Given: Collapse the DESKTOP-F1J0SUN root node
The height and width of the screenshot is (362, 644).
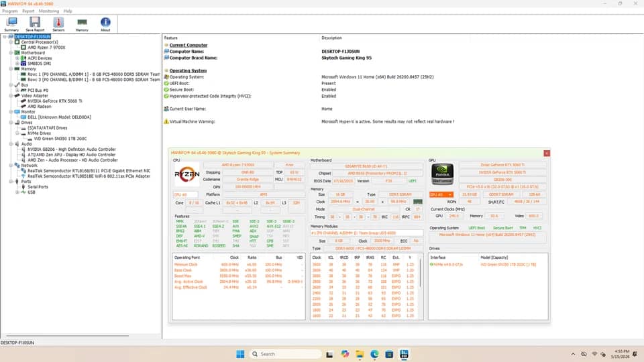Looking at the screenshot, I should pos(5,36).
